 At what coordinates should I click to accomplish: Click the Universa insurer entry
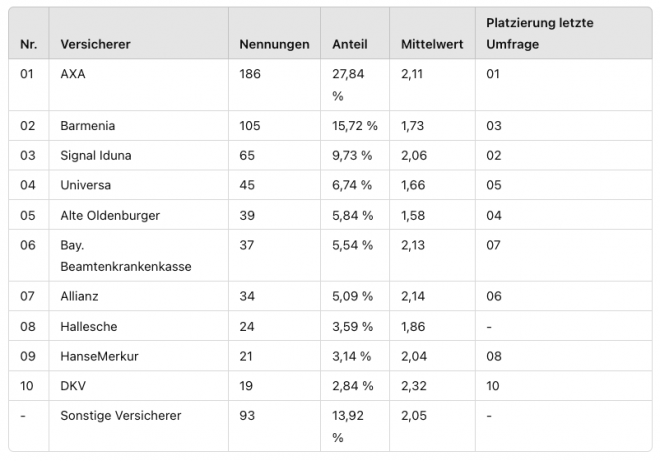[x=85, y=185]
